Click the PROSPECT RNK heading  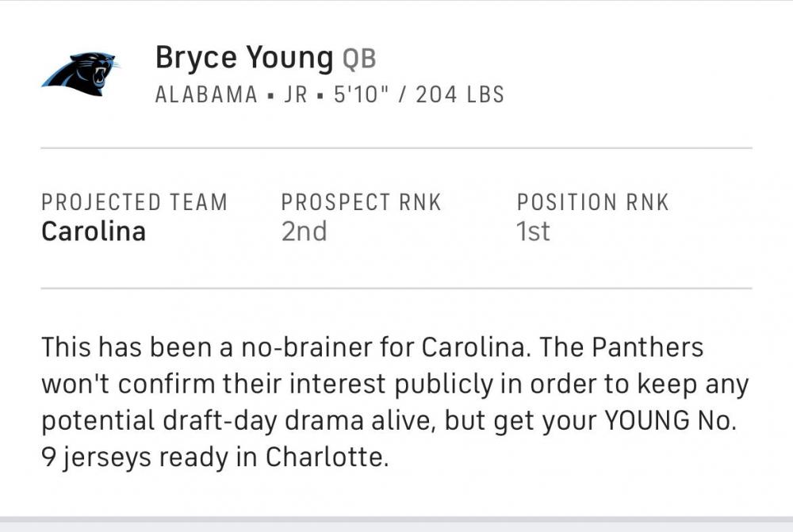click(361, 203)
